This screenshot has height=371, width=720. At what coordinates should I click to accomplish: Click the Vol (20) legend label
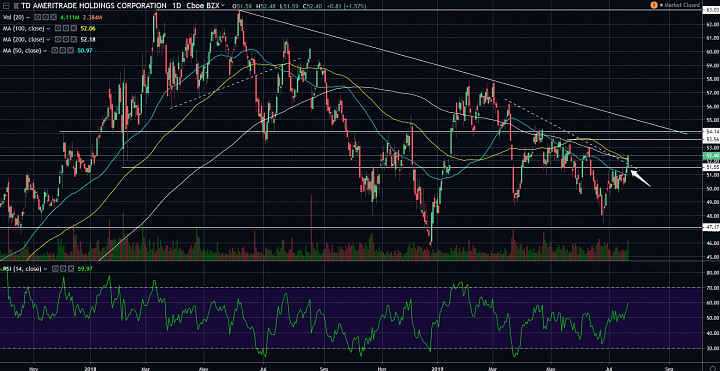(13, 17)
